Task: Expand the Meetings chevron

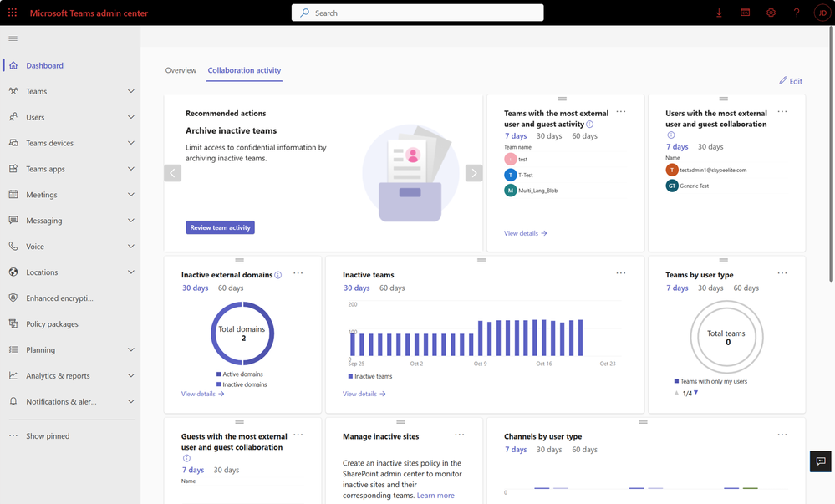Action: point(131,195)
